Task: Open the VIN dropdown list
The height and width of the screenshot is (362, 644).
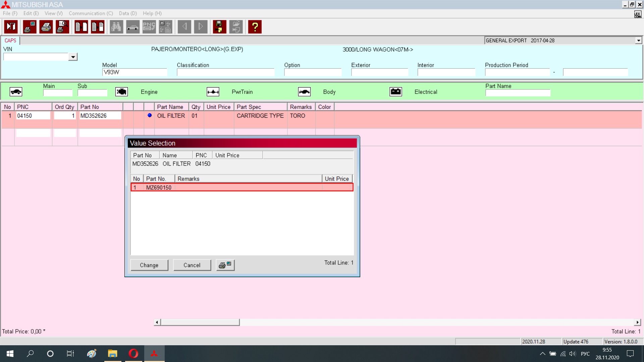Action: tap(73, 57)
